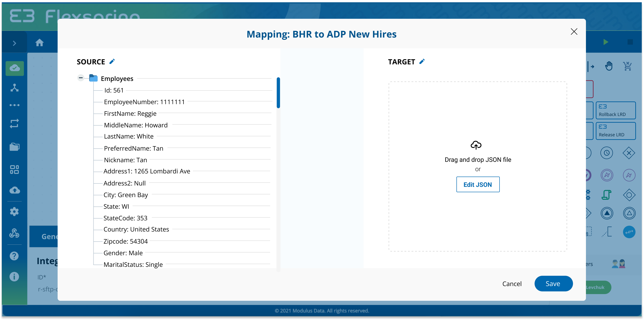This screenshot has height=320, width=644.
Task: Stop the process with square icon
Action: (630, 42)
